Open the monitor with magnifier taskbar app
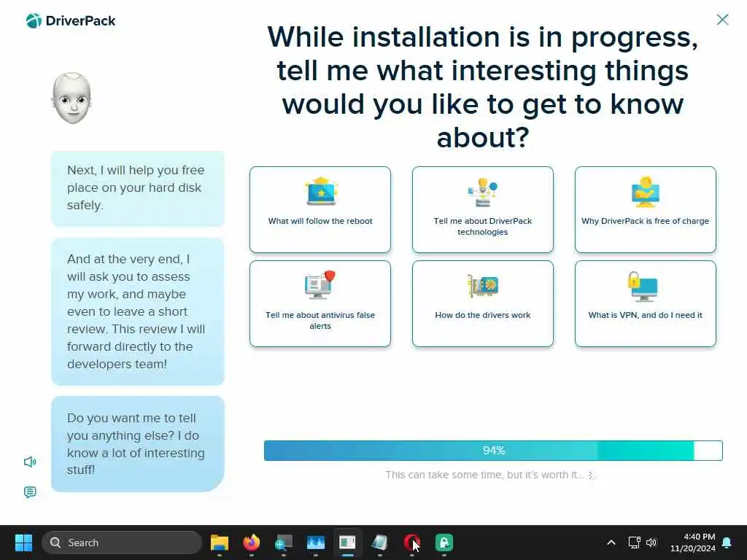This screenshot has height=560, width=747. coord(284,542)
